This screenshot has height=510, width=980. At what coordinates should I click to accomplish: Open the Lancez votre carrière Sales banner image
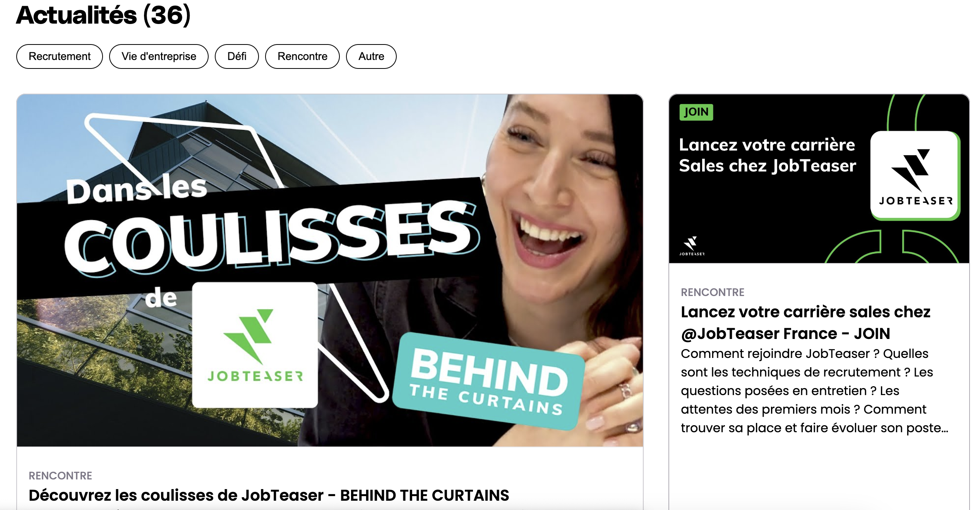click(819, 179)
